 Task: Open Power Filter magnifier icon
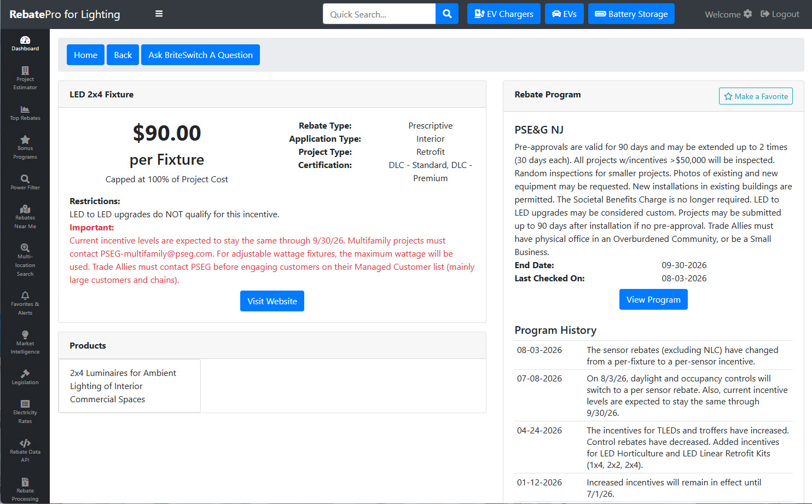[x=25, y=178]
